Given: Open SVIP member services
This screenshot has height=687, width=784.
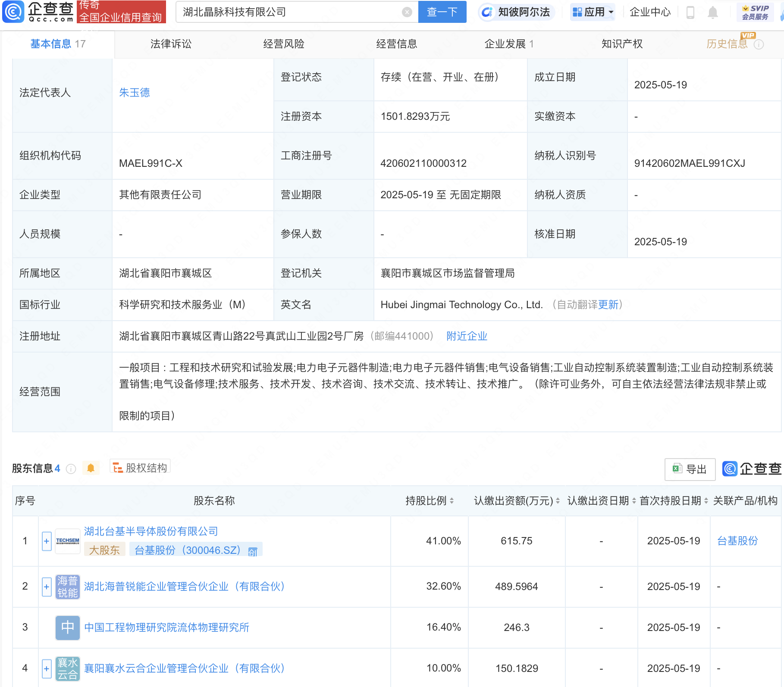Looking at the screenshot, I should pyautogui.click(x=755, y=12).
